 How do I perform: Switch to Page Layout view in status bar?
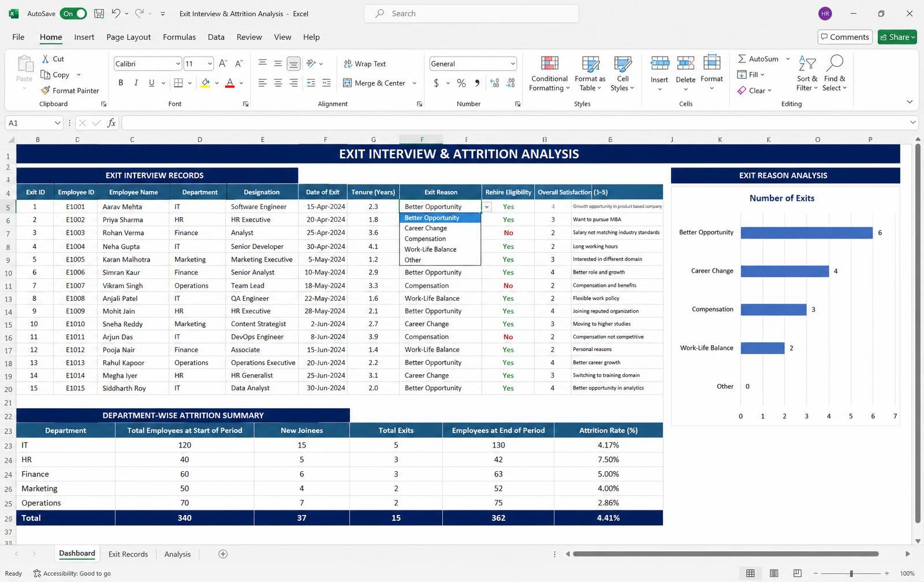774,573
